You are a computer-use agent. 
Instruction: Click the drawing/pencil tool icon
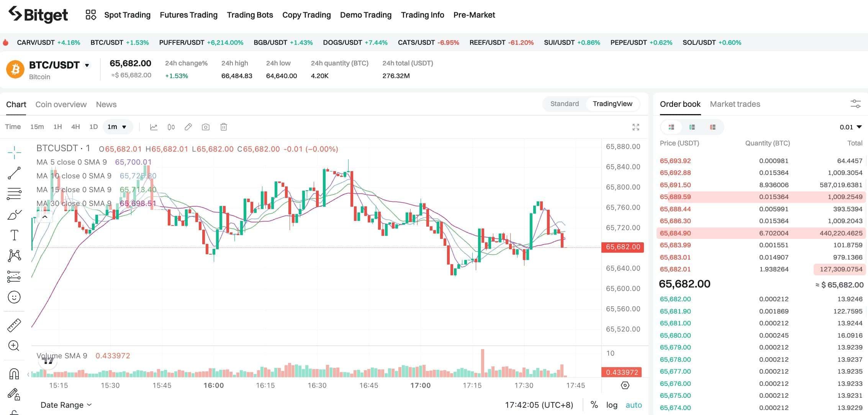[x=188, y=127]
